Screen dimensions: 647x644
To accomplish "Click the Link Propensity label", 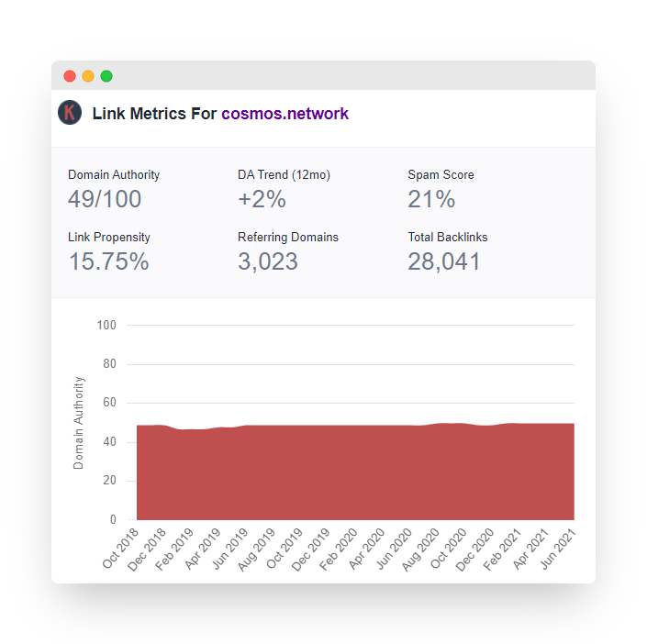I will (x=109, y=238).
